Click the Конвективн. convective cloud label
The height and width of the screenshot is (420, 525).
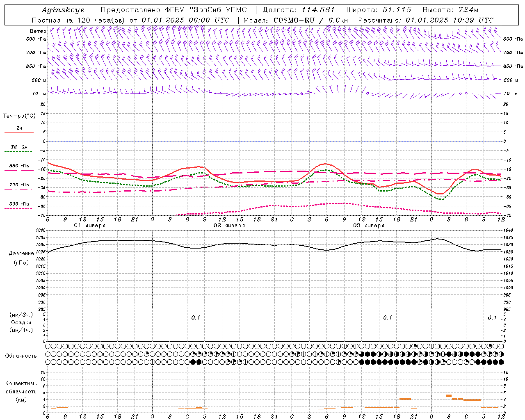click(21, 383)
